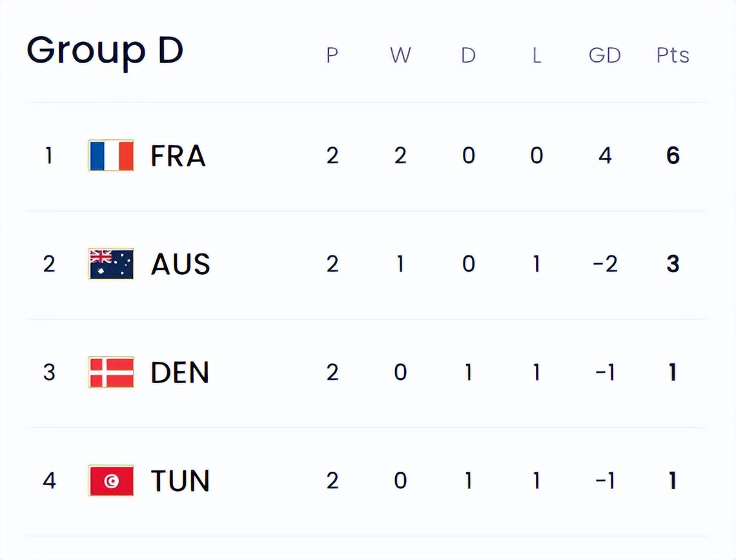Click the Group D heading
The image size is (736, 560).
(105, 50)
